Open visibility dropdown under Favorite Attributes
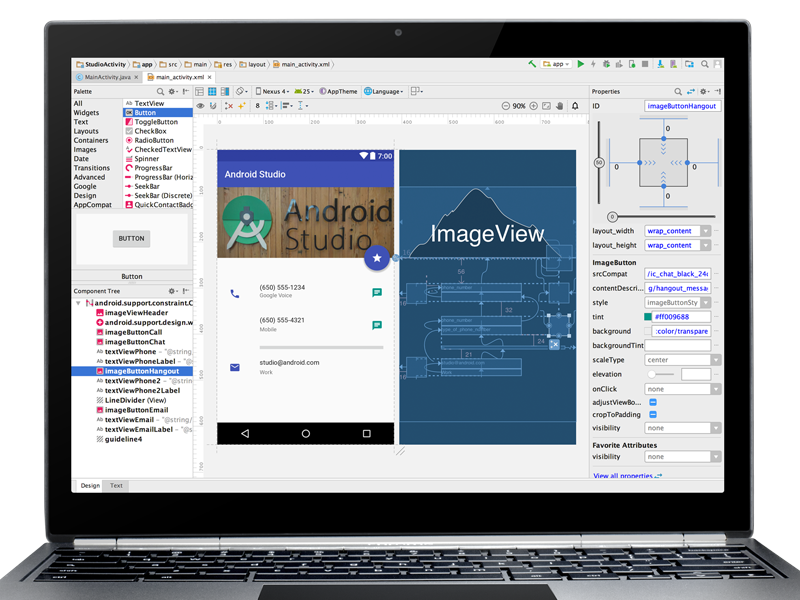The image size is (800, 600). point(716,457)
